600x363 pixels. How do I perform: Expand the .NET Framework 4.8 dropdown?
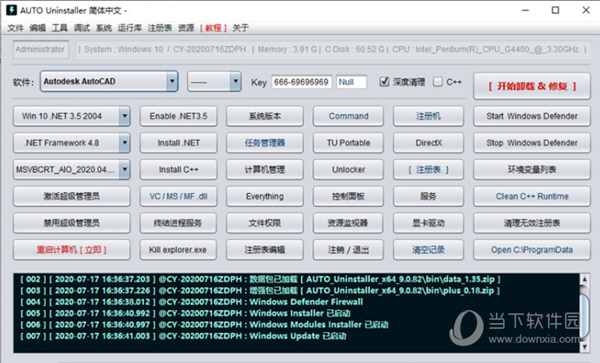pos(124,143)
